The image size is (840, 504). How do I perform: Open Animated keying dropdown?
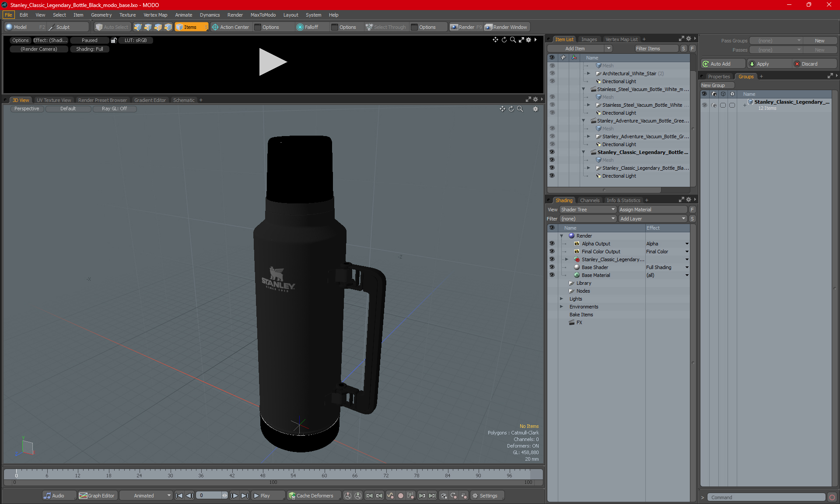click(x=146, y=496)
